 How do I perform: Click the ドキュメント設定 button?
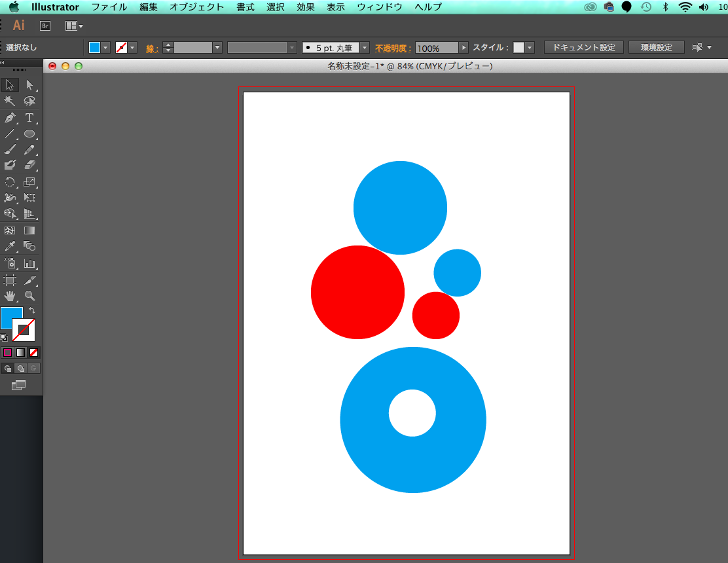pyautogui.click(x=583, y=47)
